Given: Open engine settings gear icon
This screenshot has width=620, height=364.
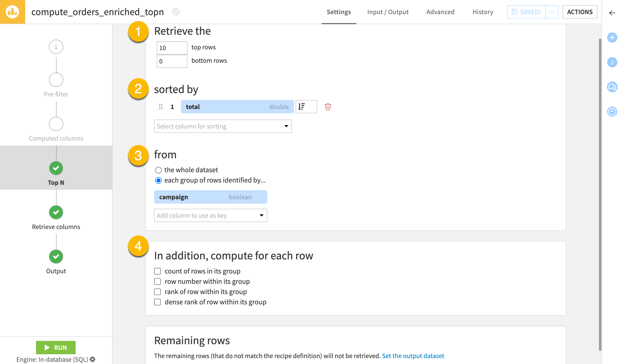Looking at the screenshot, I should coord(93,359).
